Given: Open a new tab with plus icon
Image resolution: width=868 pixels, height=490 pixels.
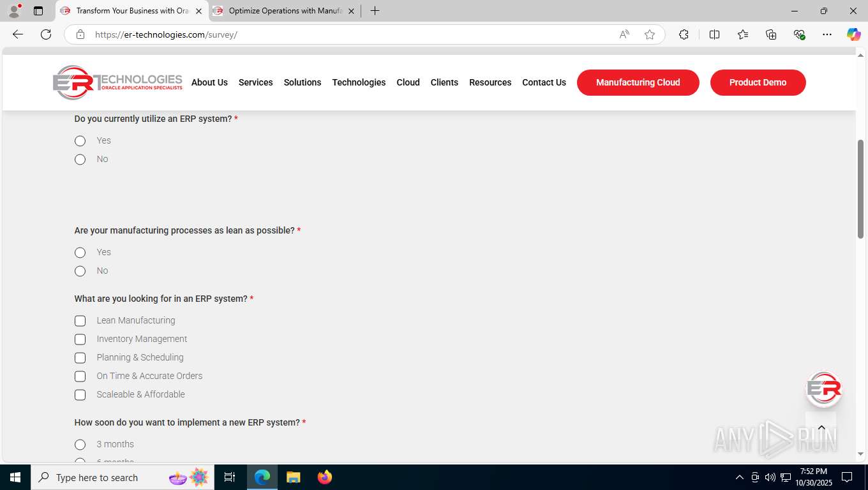Looking at the screenshot, I should [x=375, y=11].
